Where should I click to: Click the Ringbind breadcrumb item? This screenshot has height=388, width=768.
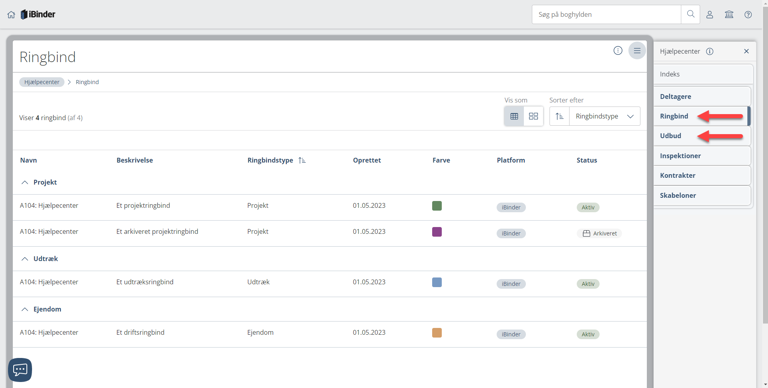[87, 82]
